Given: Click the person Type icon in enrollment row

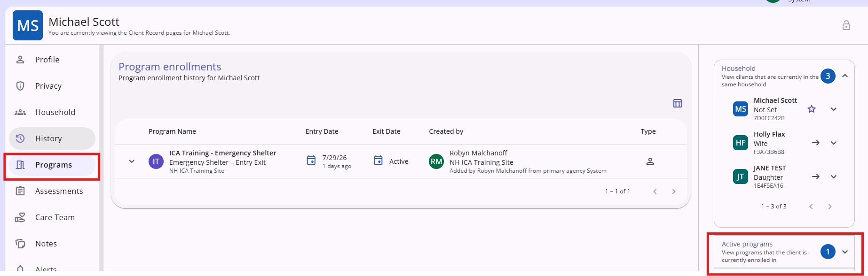Looking at the screenshot, I should pyautogui.click(x=650, y=161).
